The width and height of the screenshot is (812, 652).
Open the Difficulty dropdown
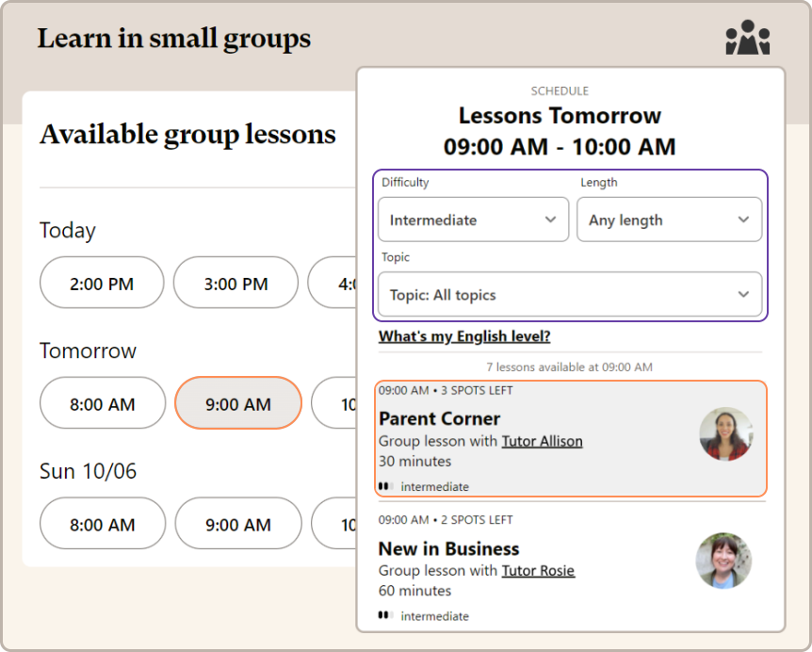click(473, 220)
